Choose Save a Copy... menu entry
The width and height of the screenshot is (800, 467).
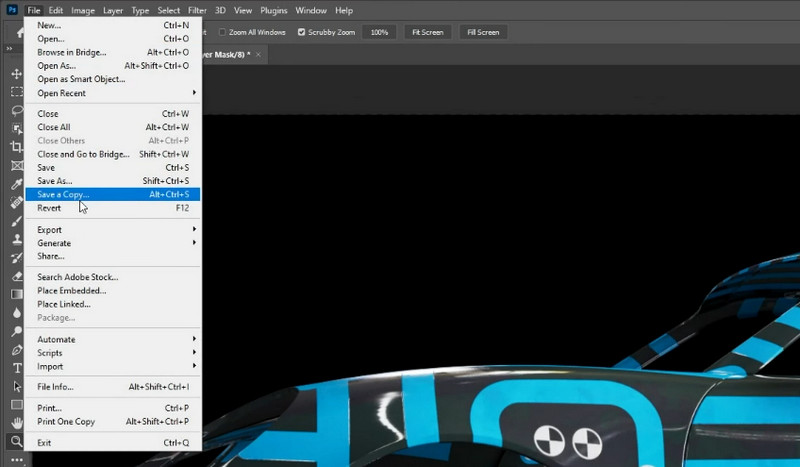(113, 194)
